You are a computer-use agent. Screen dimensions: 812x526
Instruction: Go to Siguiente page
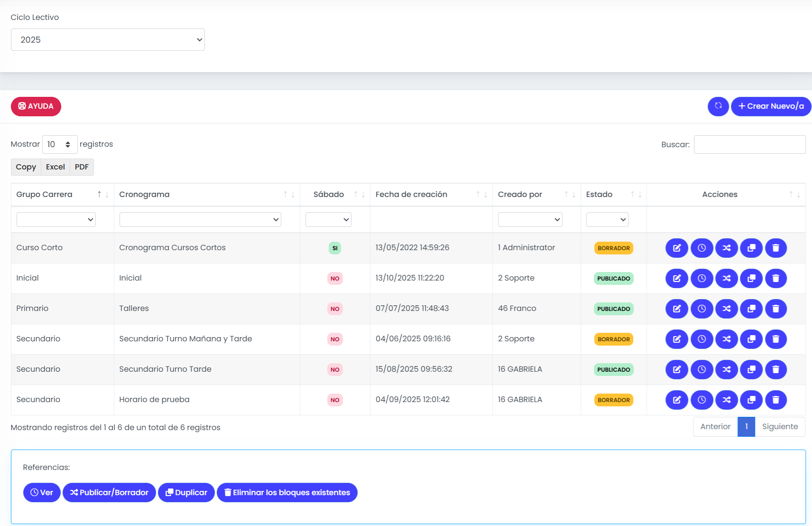click(x=780, y=427)
